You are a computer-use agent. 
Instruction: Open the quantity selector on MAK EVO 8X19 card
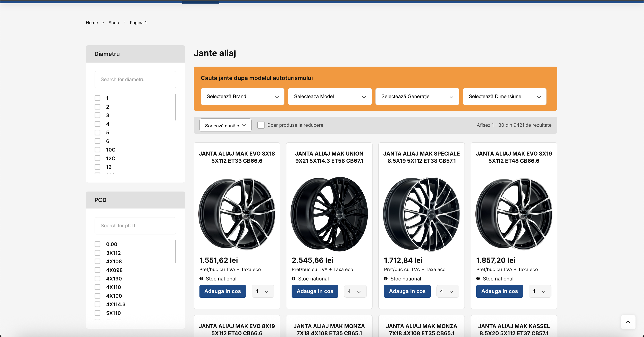(540, 291)
